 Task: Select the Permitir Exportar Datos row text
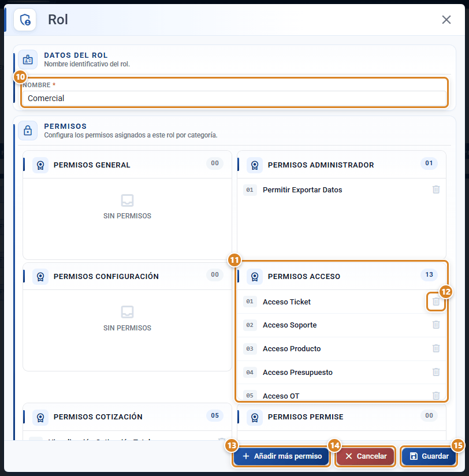point(302,189)
